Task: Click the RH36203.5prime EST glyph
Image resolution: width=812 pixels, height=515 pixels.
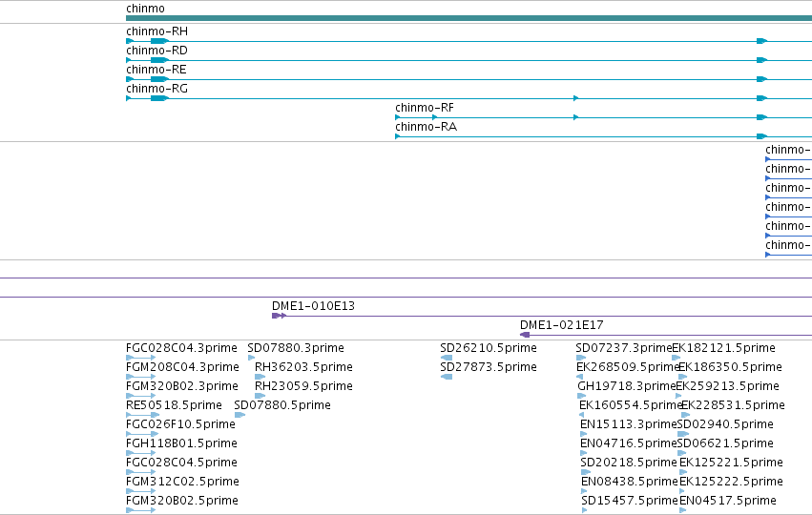Action: [260, 377]
